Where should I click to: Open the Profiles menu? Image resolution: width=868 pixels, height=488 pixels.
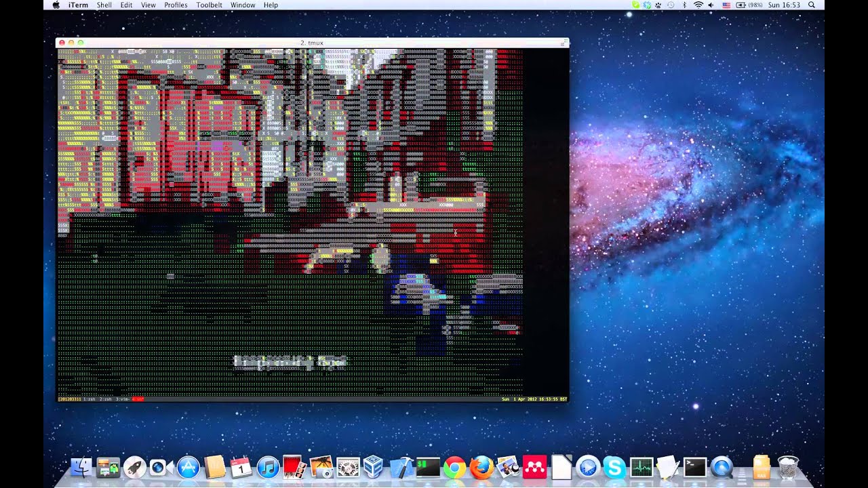176,5
